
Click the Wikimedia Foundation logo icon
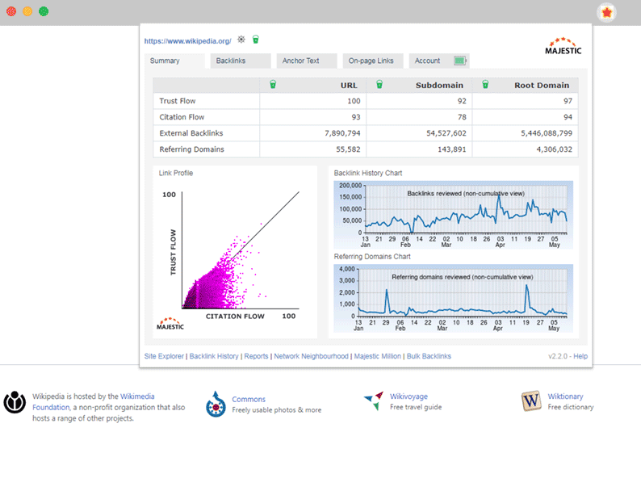pos(15,402)
